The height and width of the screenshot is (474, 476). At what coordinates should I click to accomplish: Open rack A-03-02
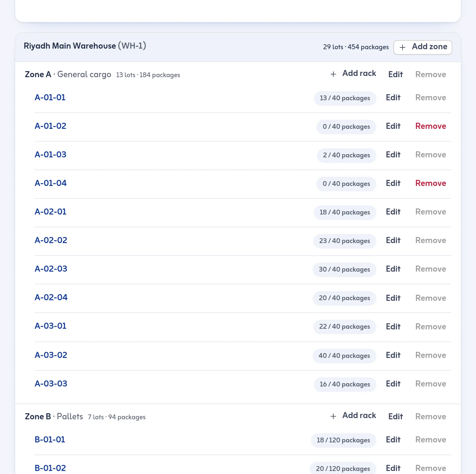point(51,355)
